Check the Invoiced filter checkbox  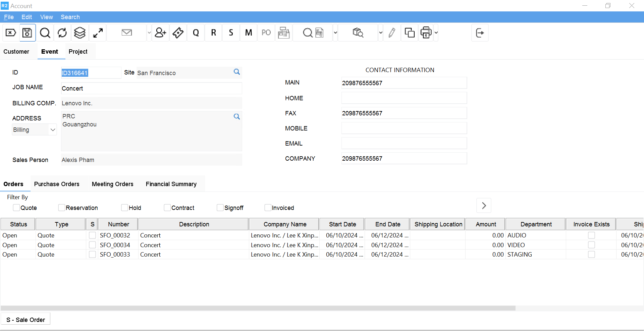click(x=268, y=208)
